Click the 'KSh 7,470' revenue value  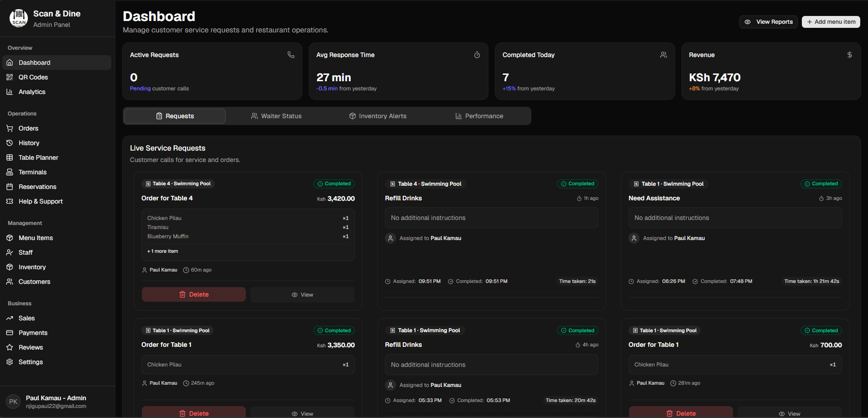(x=715, y=78)
